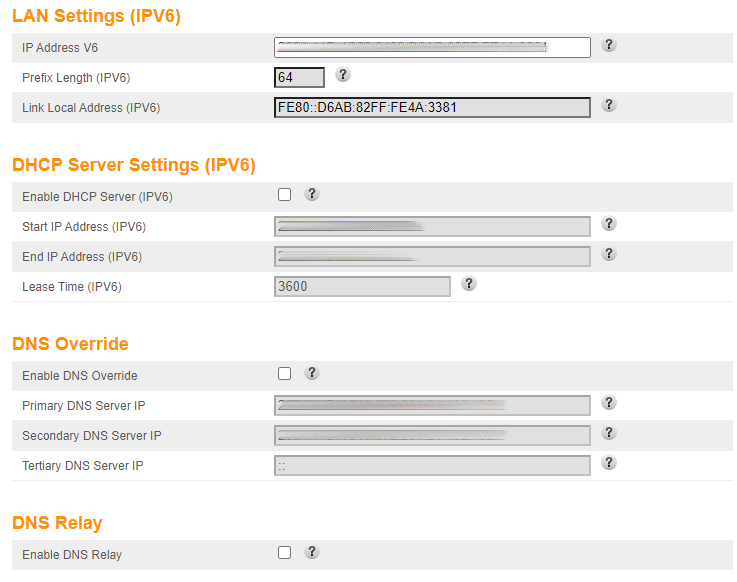
Task: Click help icon for End IP Address (IPV6)
Action: coord(609,254)
